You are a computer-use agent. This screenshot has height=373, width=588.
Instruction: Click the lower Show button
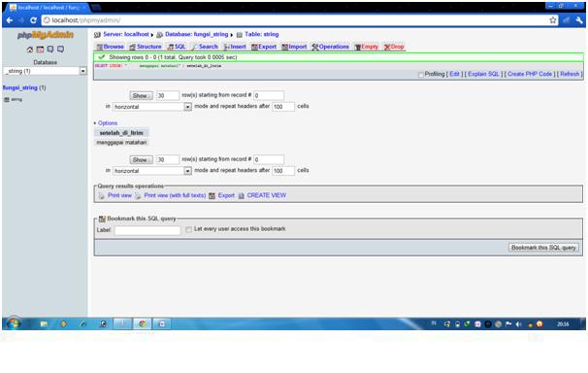click(x=141, y=160)
